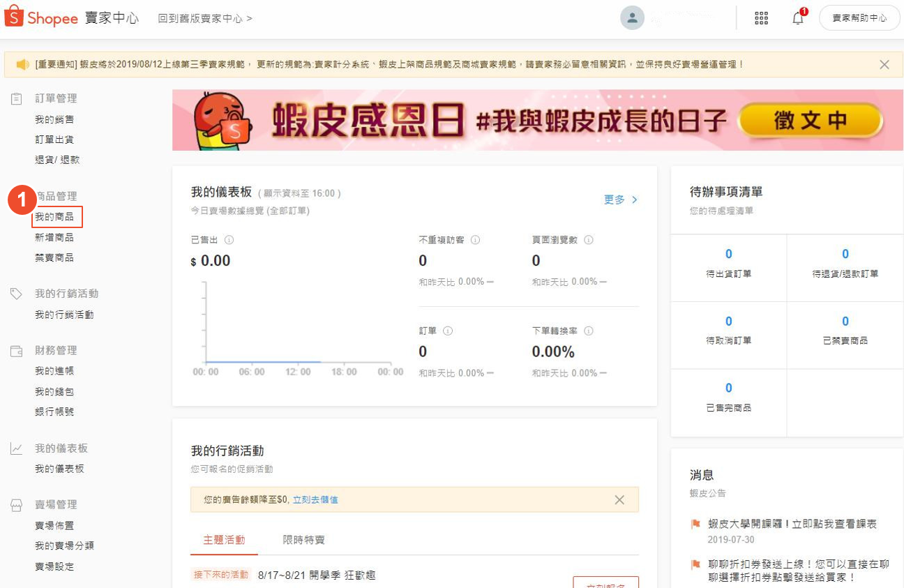Viewport: 904px width, 588px height.
Task: Open 我的賣場分類 in sidebar
Action: pos(64,545)
